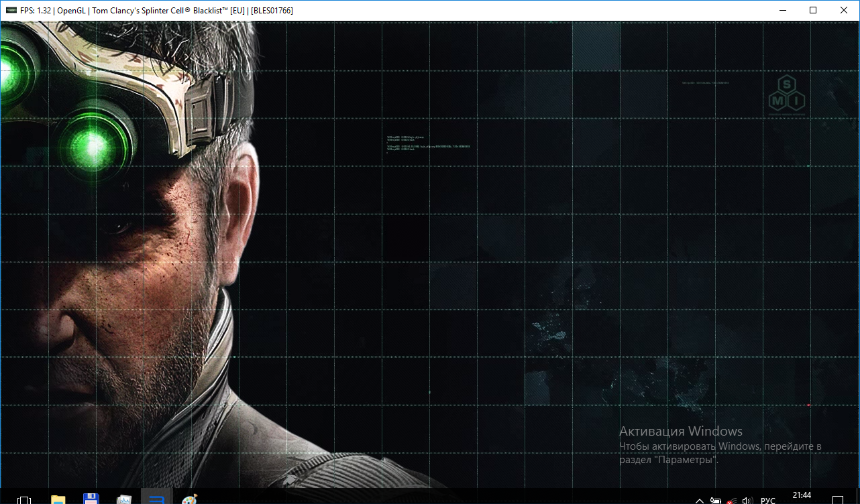Click the volume speaker tray icon

pos(747,500)
